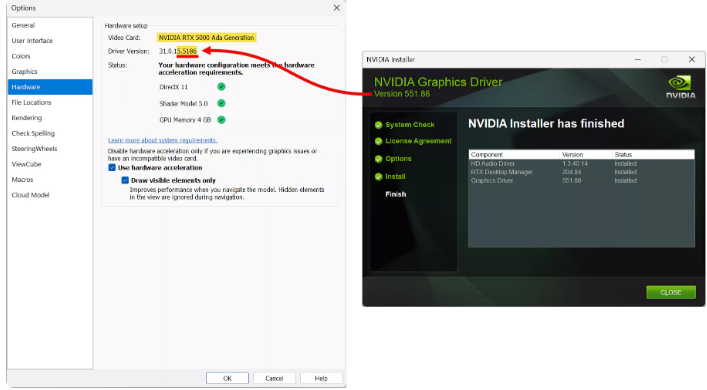Click License Agreement step check icon

(378, 141)
